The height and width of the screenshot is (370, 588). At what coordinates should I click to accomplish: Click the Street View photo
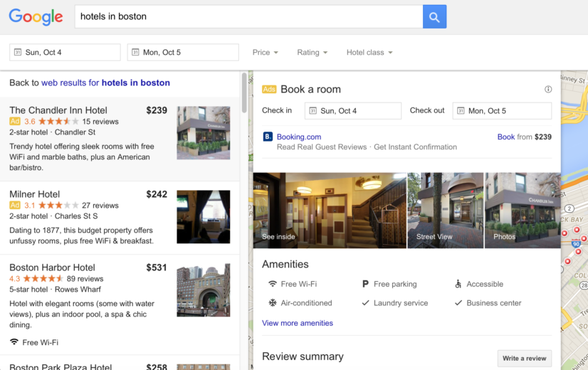(446, 211)
